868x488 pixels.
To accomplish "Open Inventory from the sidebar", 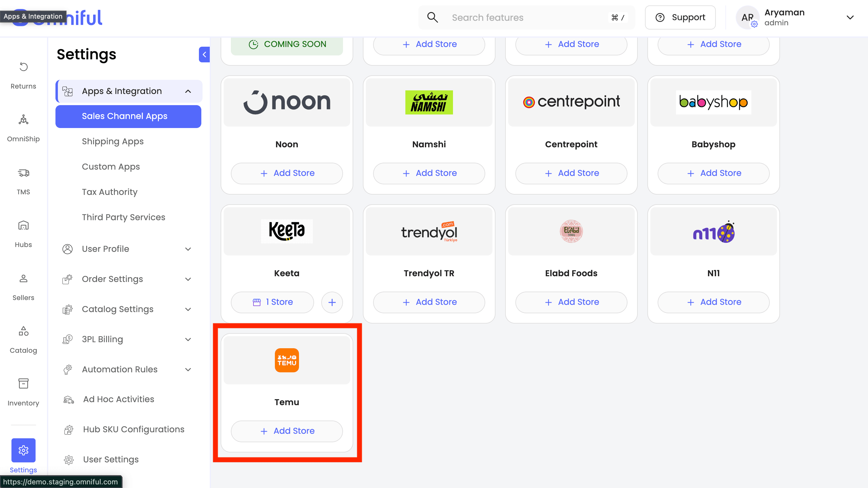I will 23,383.
